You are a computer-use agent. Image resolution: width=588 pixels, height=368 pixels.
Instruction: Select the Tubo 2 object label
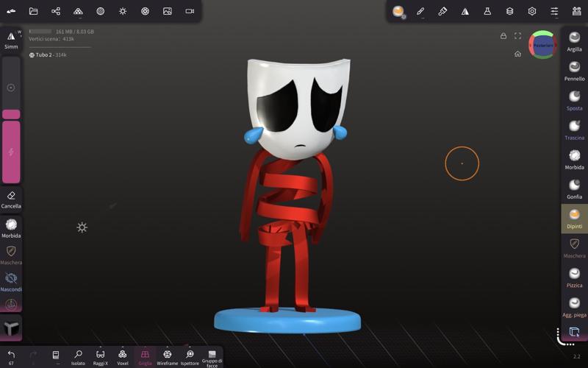pos(48,54)
